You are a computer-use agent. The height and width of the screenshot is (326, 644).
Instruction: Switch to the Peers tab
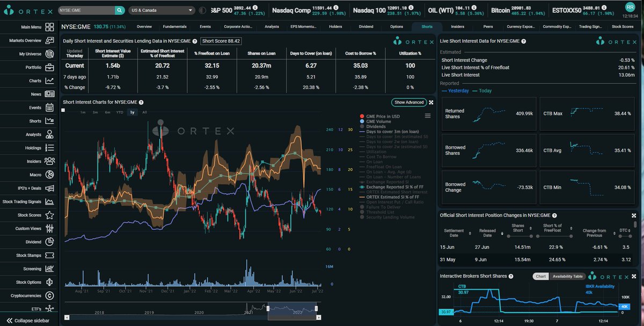[488, 26]
